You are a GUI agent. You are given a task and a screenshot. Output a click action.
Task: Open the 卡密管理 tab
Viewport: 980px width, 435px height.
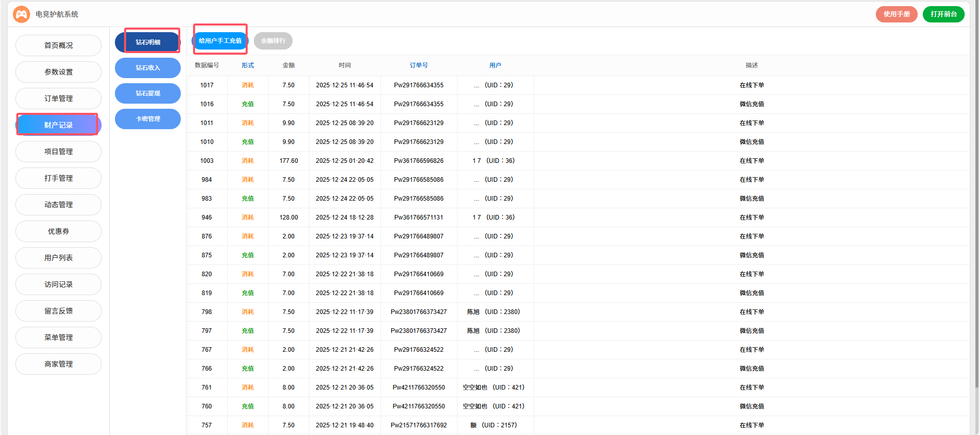[148, 119]
